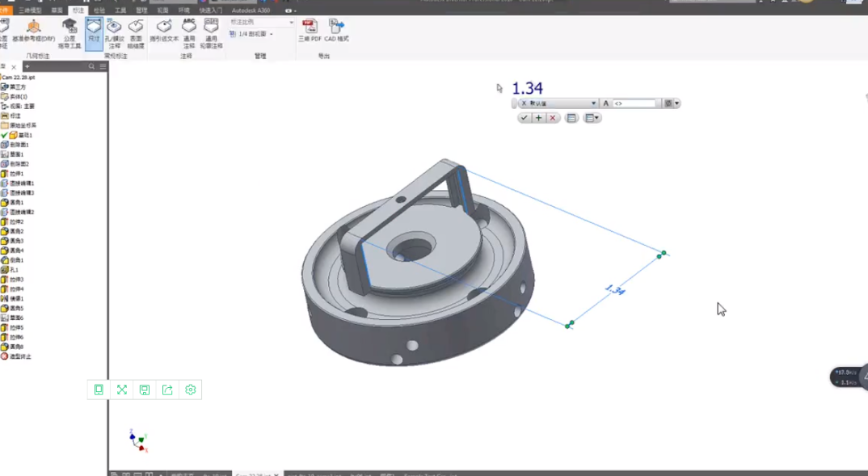Open the options list dropdown in mini-toolbar
This screenshot has width=868, height=476.
(x=592, y=118)
